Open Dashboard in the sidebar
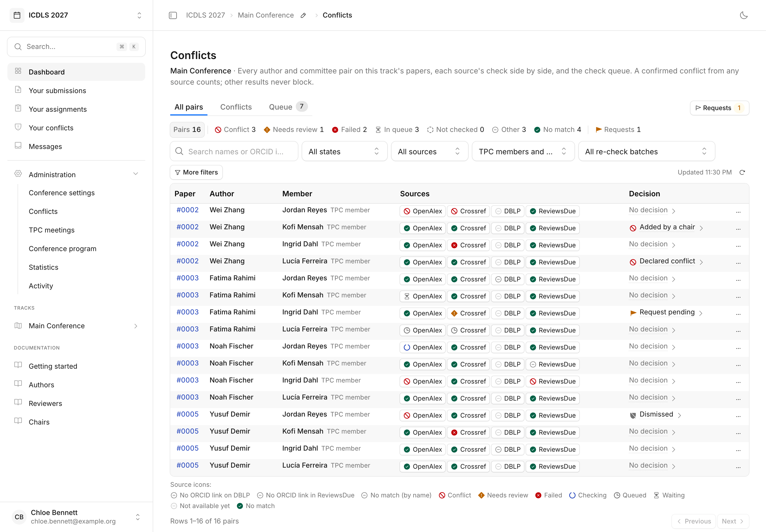The height and width of the screenshot is (532, 766). (76, 72)
